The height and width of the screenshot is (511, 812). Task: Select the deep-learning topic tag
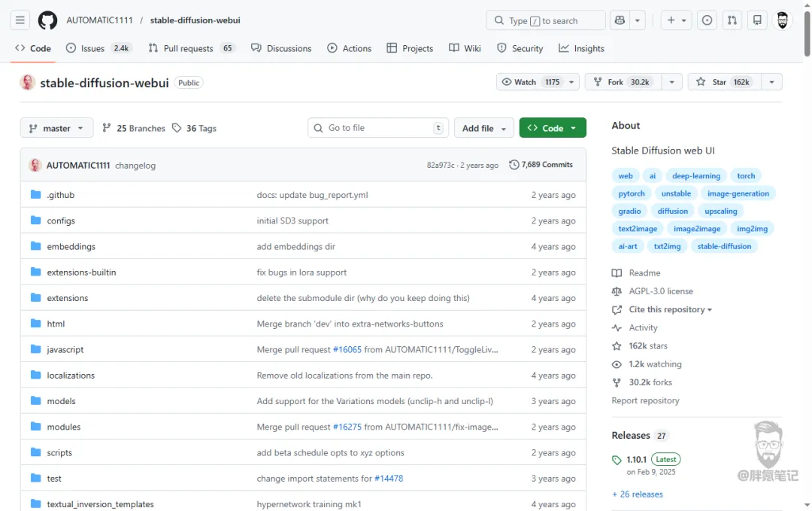tap(696, 175)
